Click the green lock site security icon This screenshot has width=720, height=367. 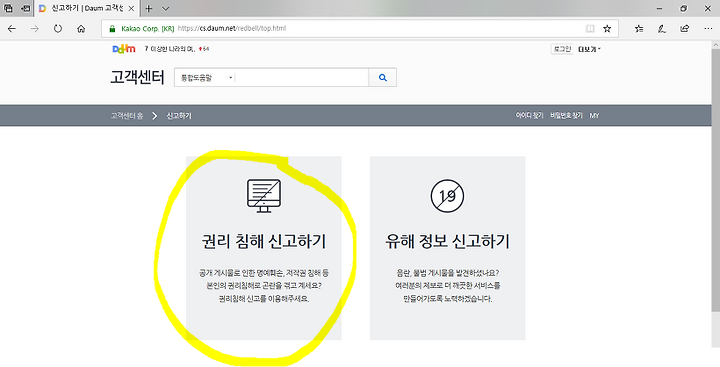point(112,28)
